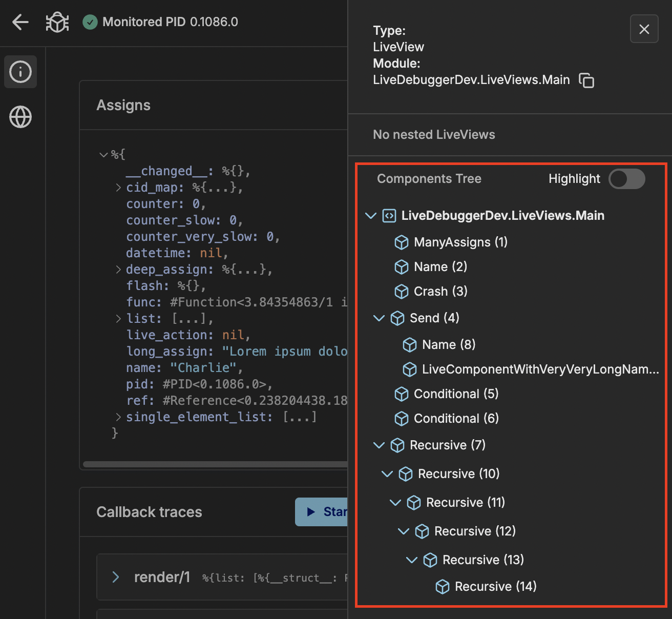The width and height of the screenshot is (672, 619).
Task: Click the LiveDebugger bug logo icon
Action: pyautogui.click(x=57, y=22)
